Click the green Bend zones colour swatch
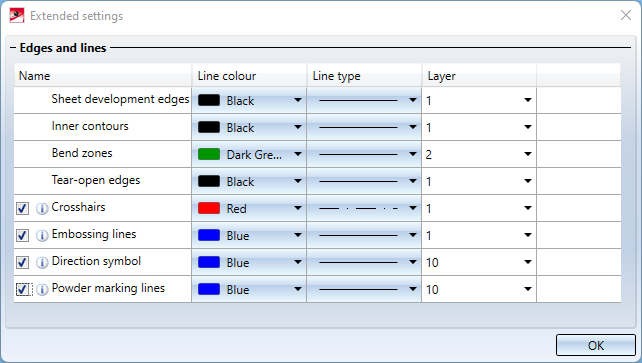 pos(209,154)
